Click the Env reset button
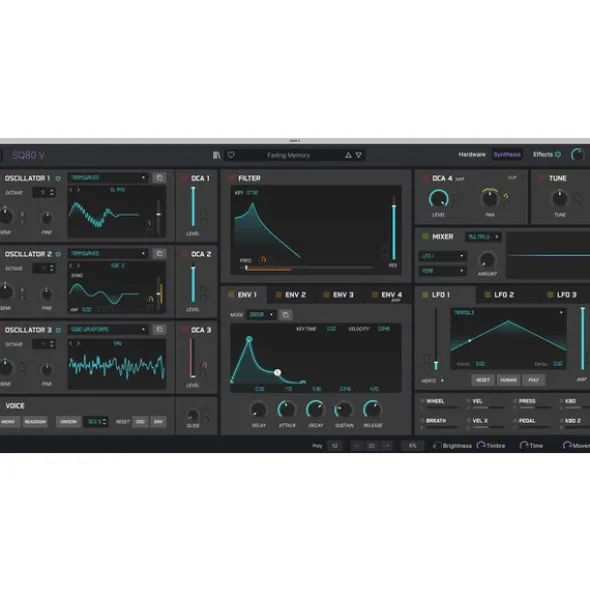Viewport: 590px width, 591px height. pos(158,421)
